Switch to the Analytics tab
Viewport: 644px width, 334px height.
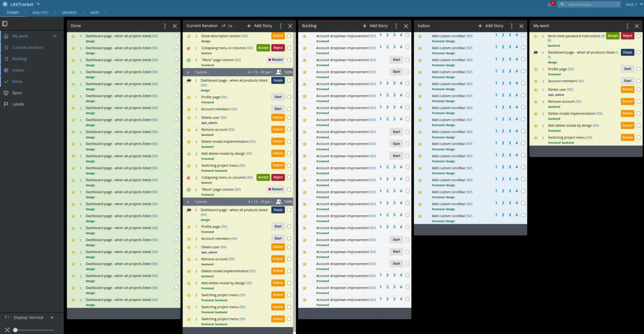coord(40,13)
